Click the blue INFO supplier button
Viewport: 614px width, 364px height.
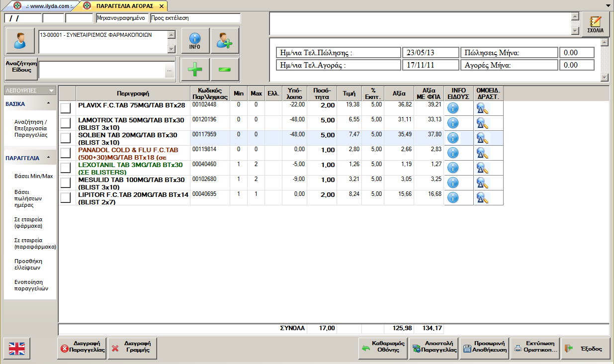pos(195,41)
